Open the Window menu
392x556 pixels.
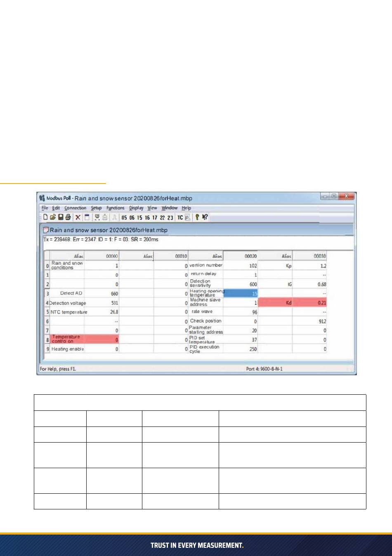[x=169, y=208]
